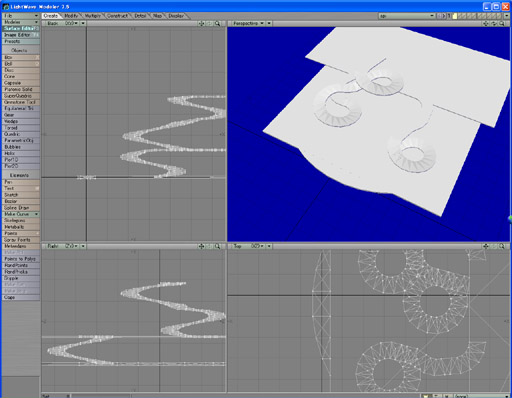This screenshot has width=512, height=398.
Task: Open the Surface Editor
Action: (x=21, y=28)
